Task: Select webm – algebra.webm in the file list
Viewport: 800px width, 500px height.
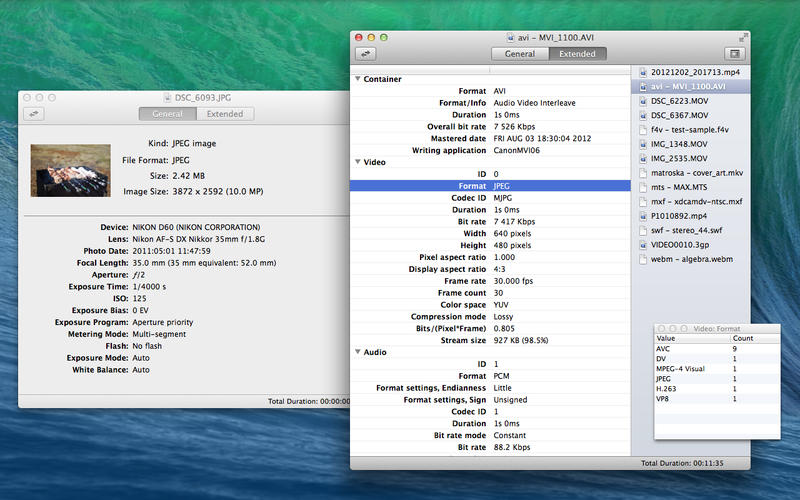Action: pos(691,259)
